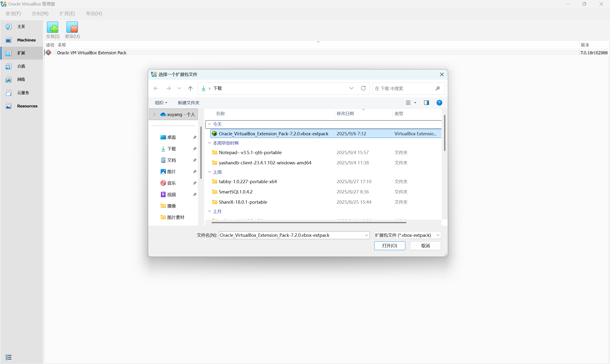
Task: Toggle the sidebar menu at bottom-left
Action: 8,357
